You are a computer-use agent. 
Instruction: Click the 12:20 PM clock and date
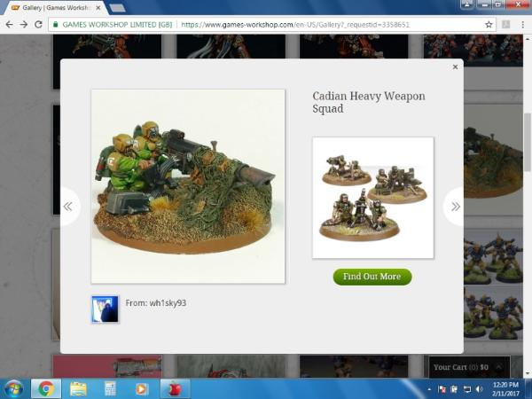click(x=505, y=389)
